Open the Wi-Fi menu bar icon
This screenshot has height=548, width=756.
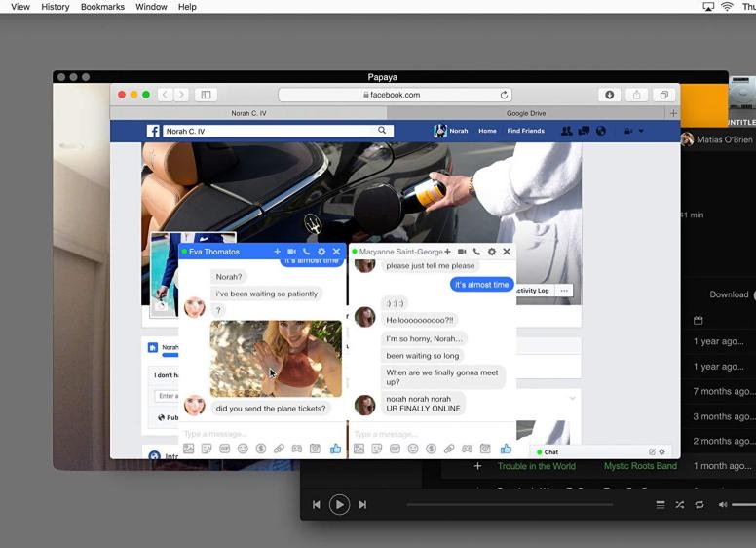point(727,7)
